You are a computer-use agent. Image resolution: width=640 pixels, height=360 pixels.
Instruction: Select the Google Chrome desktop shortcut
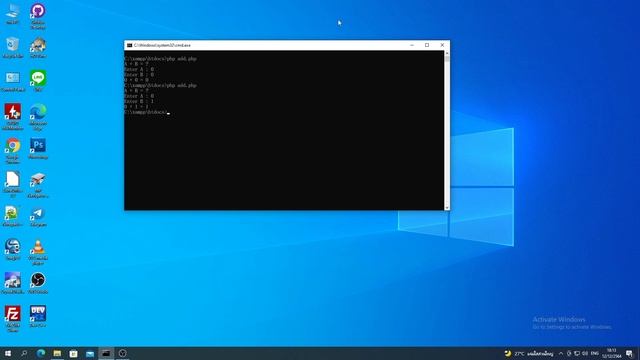coord(13,150)
